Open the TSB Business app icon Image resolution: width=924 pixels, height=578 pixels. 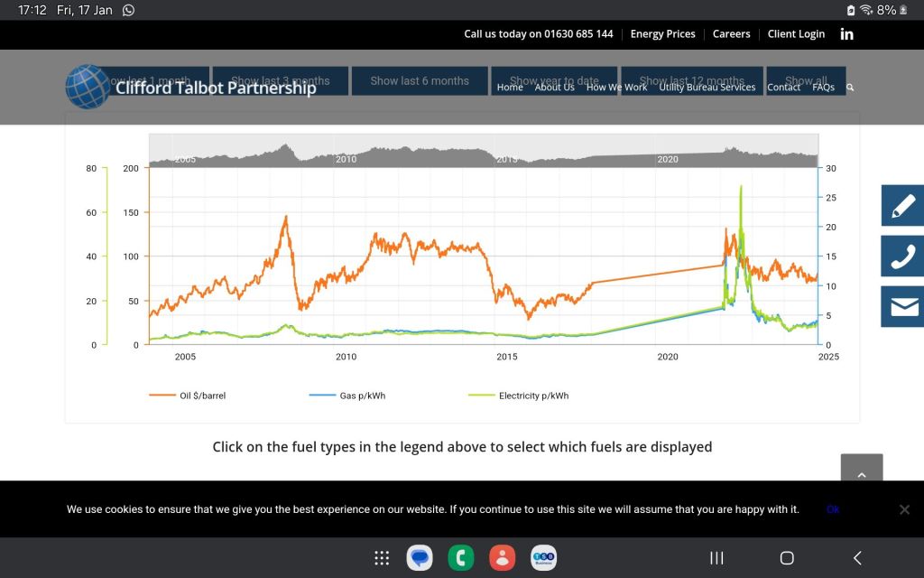[x=543, y=557]
